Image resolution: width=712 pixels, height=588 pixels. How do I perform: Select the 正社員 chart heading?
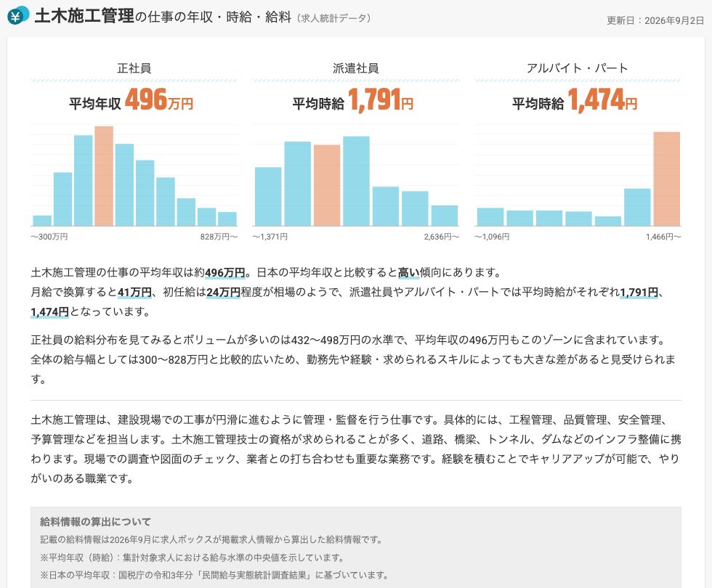tap(134, 68)
